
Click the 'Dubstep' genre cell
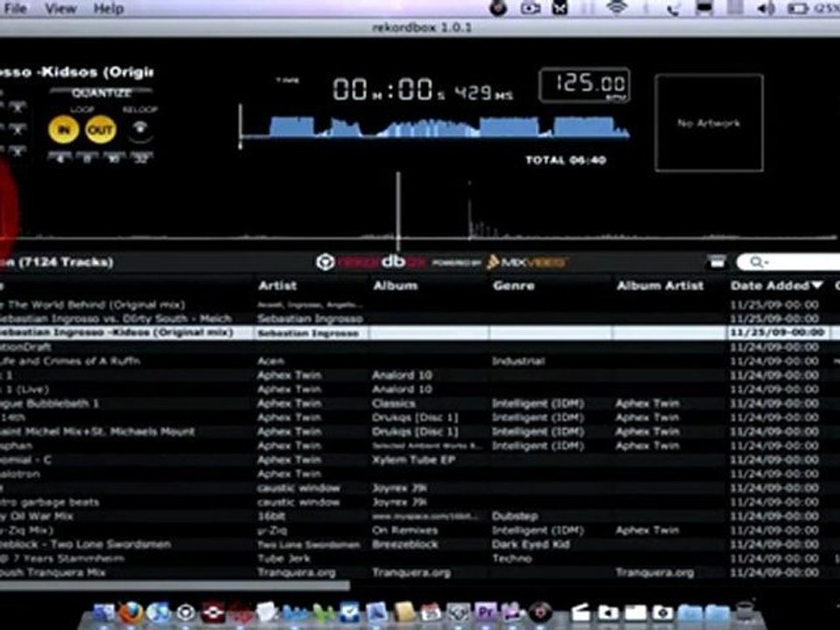pyautogui.click(x=514, y=516)
